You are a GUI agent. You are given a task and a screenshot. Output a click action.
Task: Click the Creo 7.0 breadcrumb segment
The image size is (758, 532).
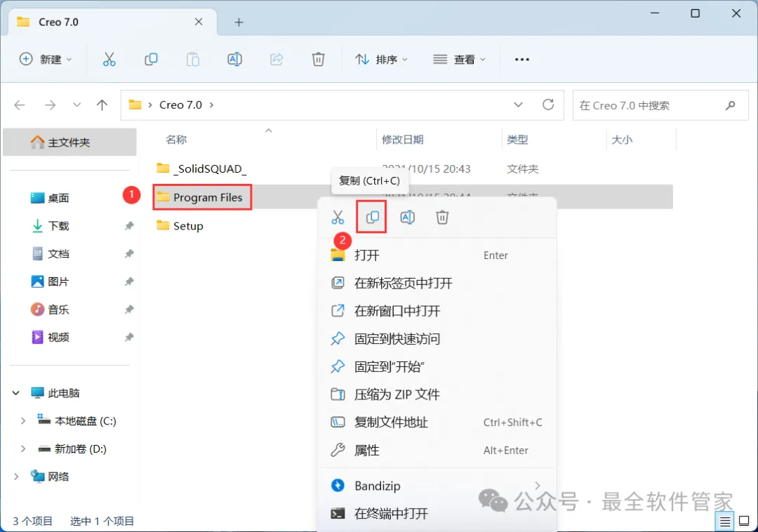coord(181,105)
